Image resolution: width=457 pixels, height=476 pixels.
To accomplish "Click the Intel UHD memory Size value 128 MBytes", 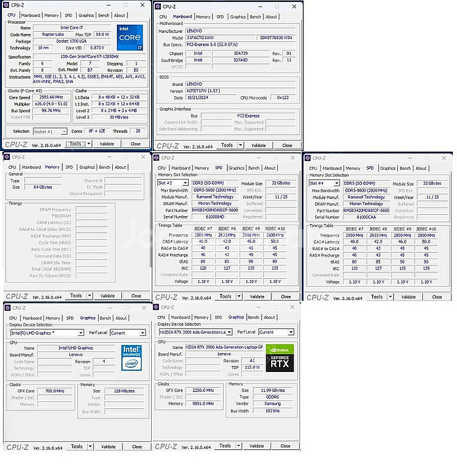I will pos(124,391).
